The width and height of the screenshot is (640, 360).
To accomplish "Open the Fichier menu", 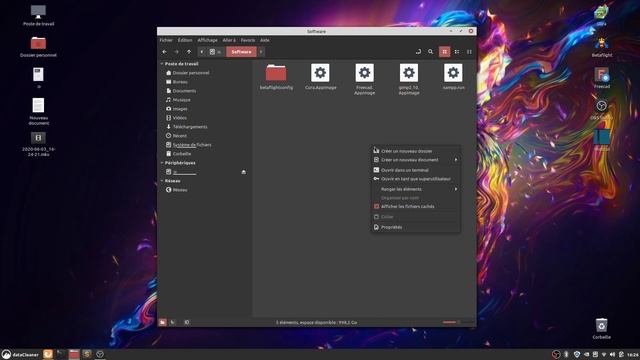I will pyautogui.click(x=166, y=40).
